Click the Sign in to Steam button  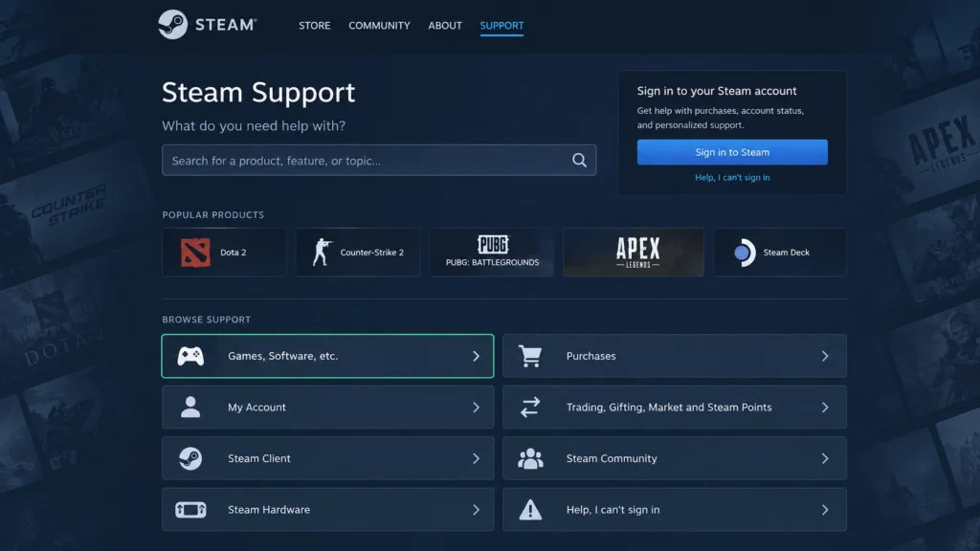[732, 152]
